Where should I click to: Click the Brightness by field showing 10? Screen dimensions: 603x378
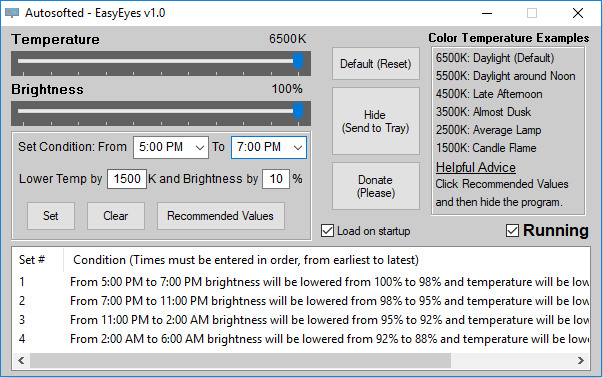276,179
